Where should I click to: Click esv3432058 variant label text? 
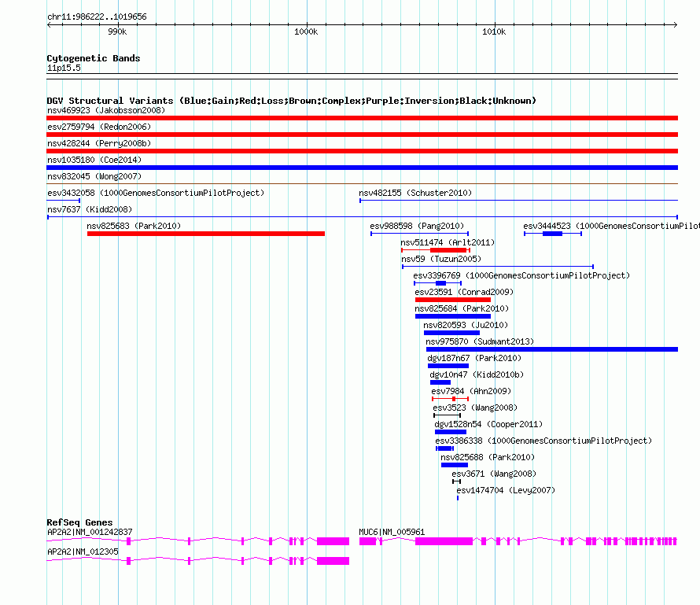(x=156, y=193)
